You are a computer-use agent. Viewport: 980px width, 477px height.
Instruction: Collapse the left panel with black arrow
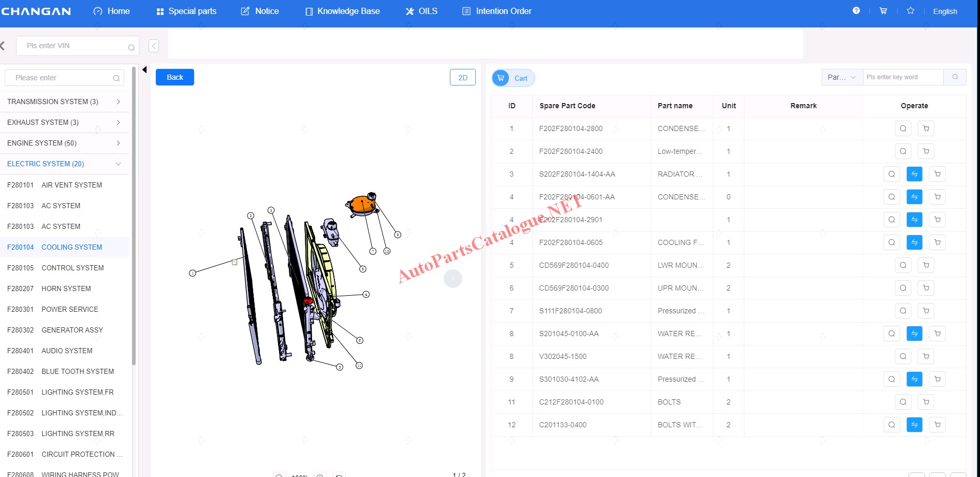[144, 70]
